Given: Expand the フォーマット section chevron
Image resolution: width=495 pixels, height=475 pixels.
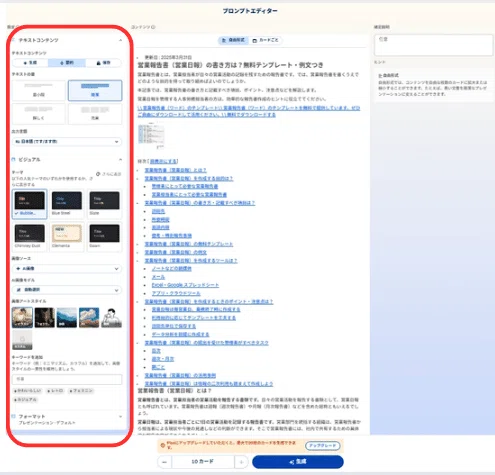Looking at the screenshot, I should coord(120,417).
